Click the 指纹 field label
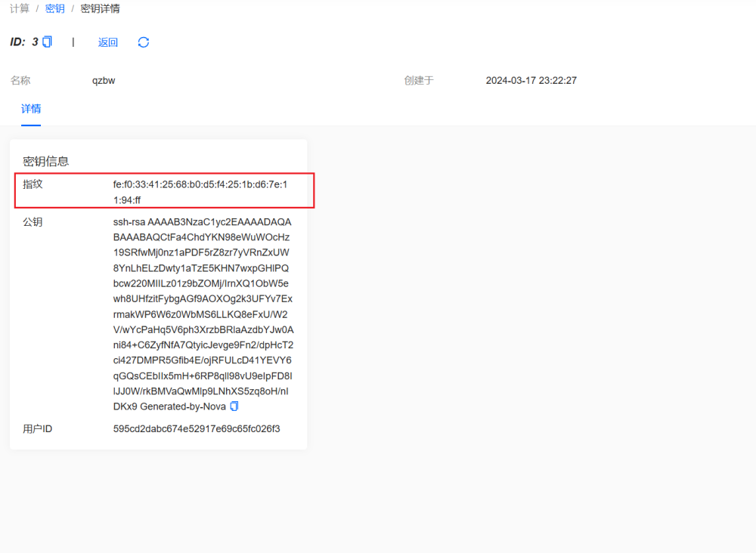Screen dimensions: 756x553 tap(33, 184)
